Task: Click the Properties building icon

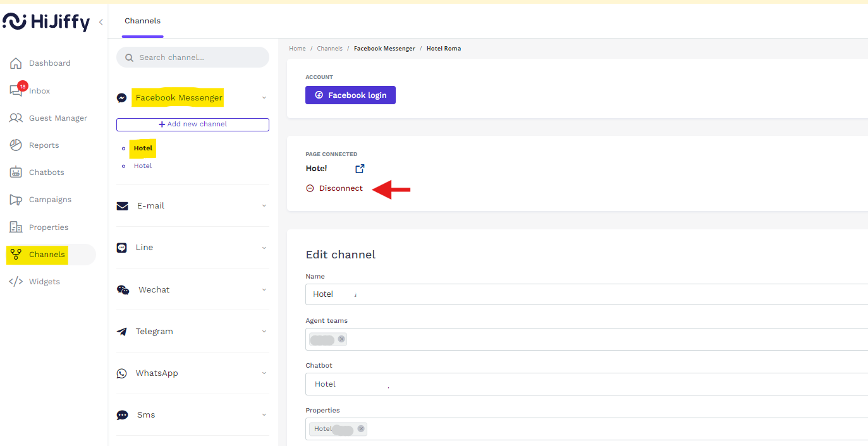Action: [16, 227]
